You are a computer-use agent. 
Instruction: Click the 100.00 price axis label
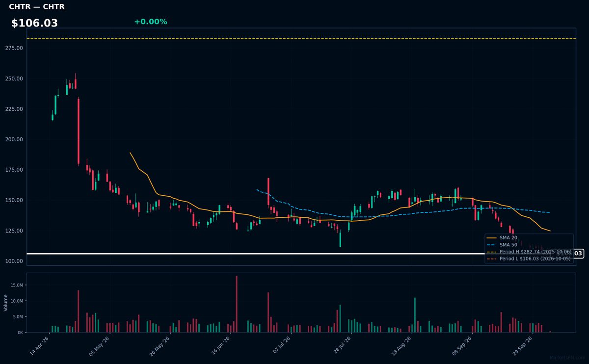(x=15, y=261)
